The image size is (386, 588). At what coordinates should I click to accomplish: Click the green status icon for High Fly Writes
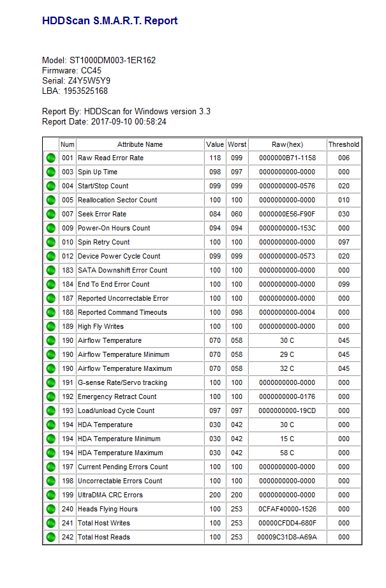point(51,327)
